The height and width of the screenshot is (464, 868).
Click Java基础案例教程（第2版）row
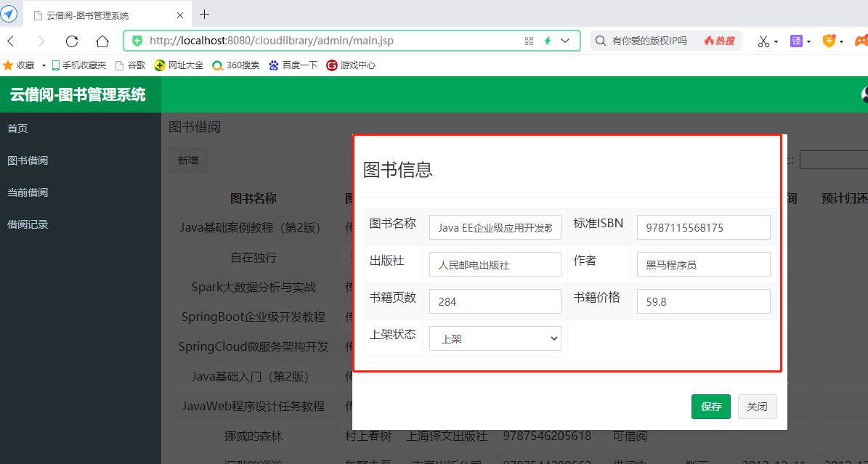253,227
